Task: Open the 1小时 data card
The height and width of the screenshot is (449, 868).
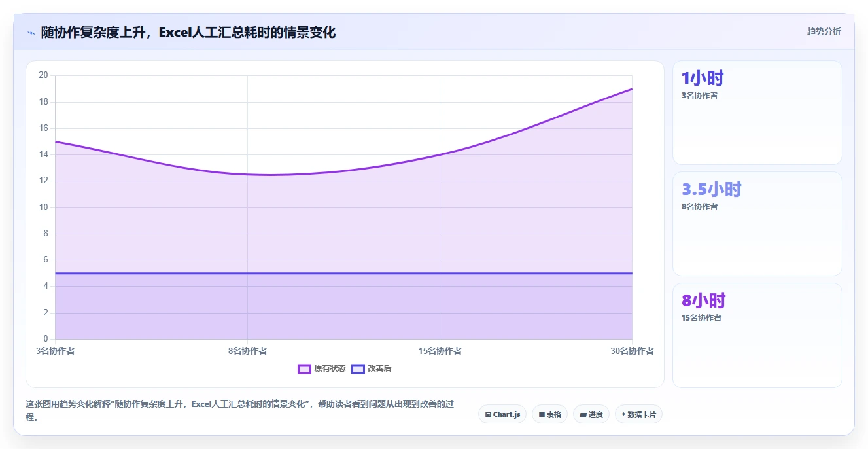Action: (x=757, y=113)
